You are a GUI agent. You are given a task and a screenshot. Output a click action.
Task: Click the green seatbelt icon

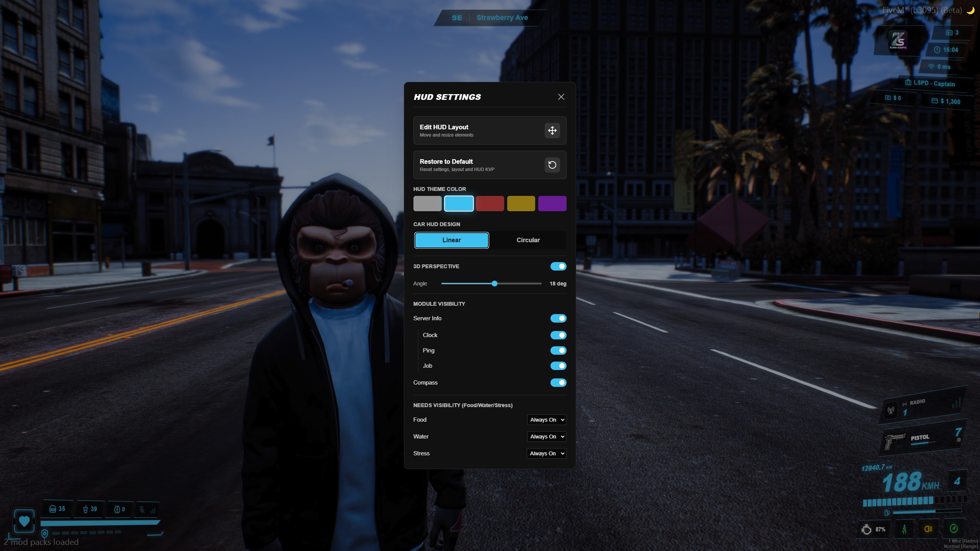904,529
